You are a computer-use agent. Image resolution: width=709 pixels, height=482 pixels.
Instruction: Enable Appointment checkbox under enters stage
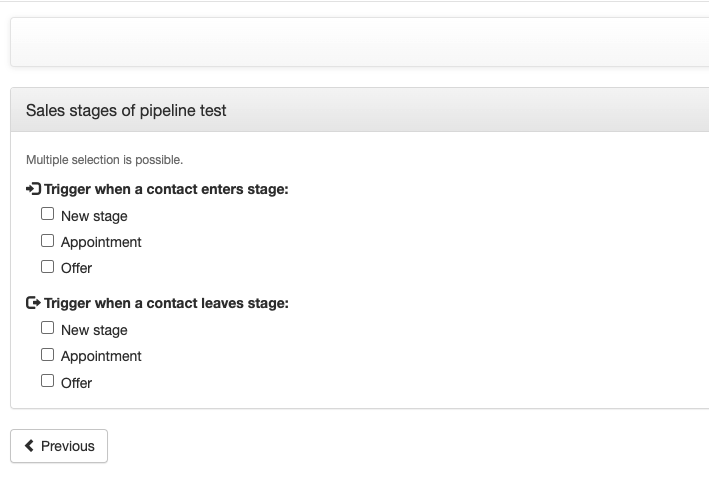click(47, 240)
